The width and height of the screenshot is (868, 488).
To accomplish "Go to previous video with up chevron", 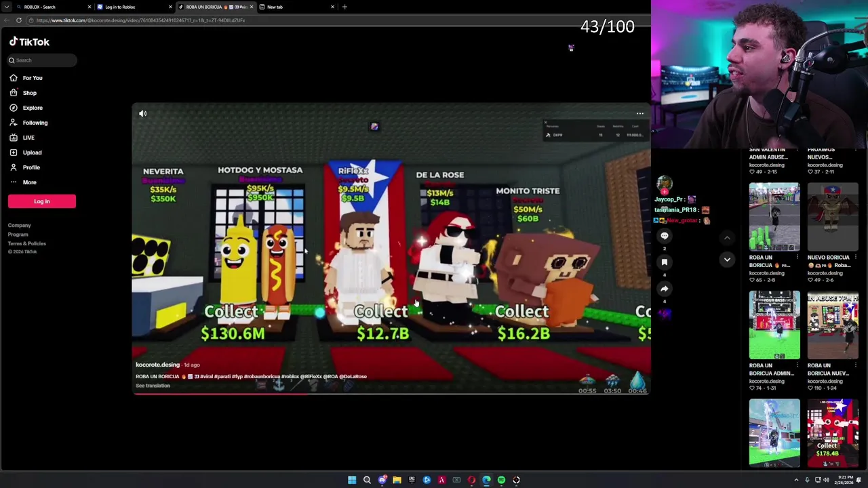I will click(x=727, y=238).
